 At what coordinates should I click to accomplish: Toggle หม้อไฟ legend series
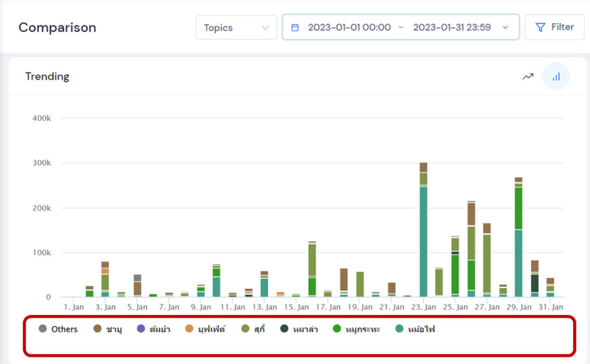click(x=415, y=329)
